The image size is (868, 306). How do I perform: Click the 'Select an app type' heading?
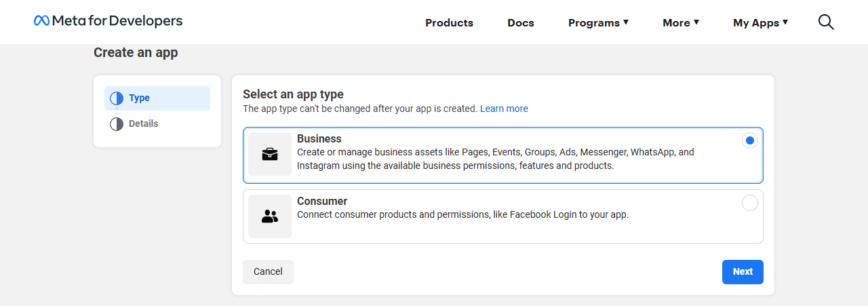click(293, 94)
